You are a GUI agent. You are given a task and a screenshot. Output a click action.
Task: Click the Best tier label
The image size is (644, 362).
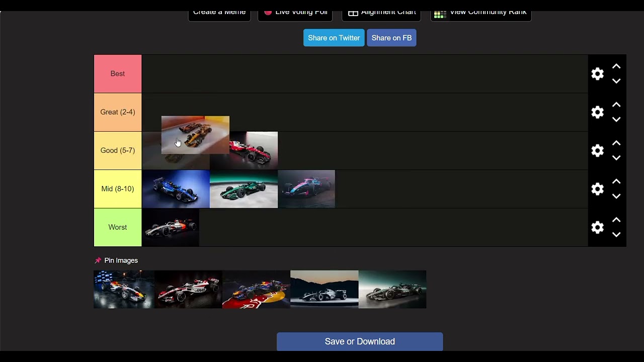[x=118, y=73]
